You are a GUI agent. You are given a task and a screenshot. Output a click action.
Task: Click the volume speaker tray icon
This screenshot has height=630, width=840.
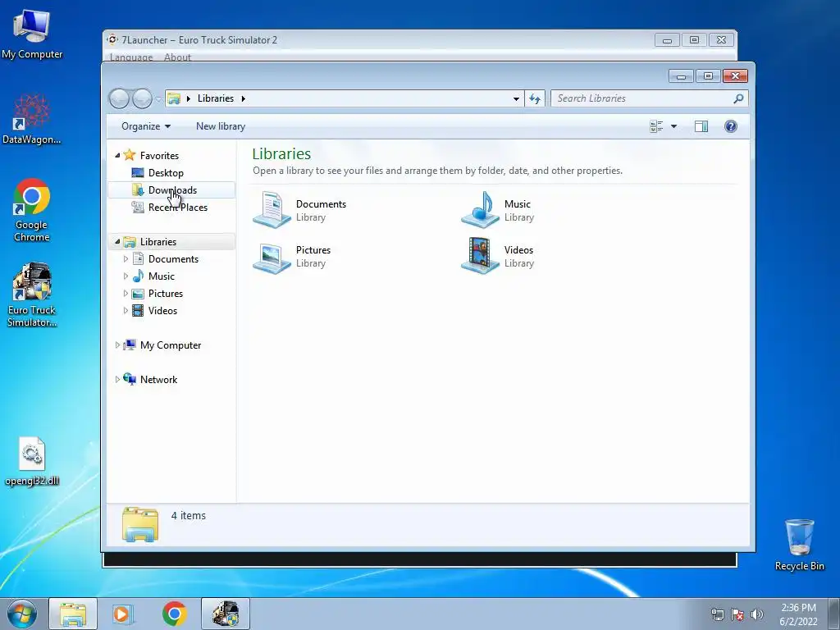click(x=757, y=614)
